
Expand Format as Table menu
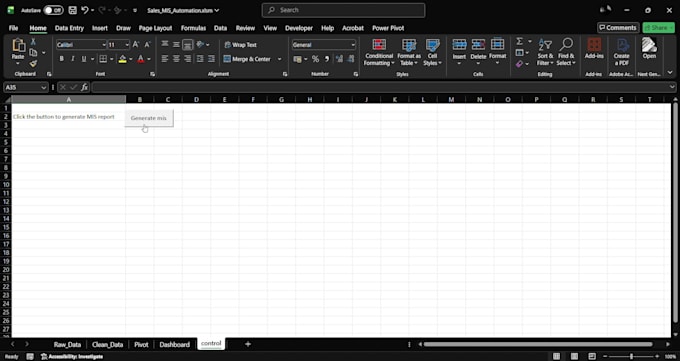409,52
